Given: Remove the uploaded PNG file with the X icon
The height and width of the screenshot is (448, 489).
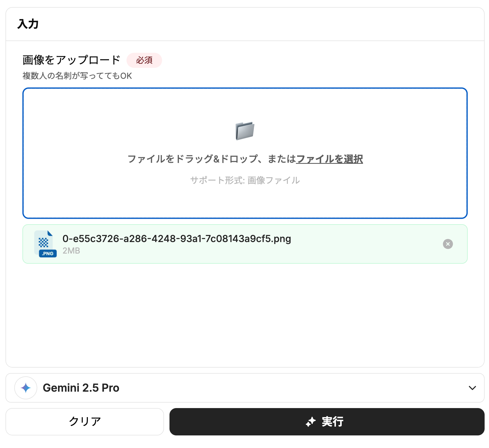Looking at the screenshot, I should (448, 244).
